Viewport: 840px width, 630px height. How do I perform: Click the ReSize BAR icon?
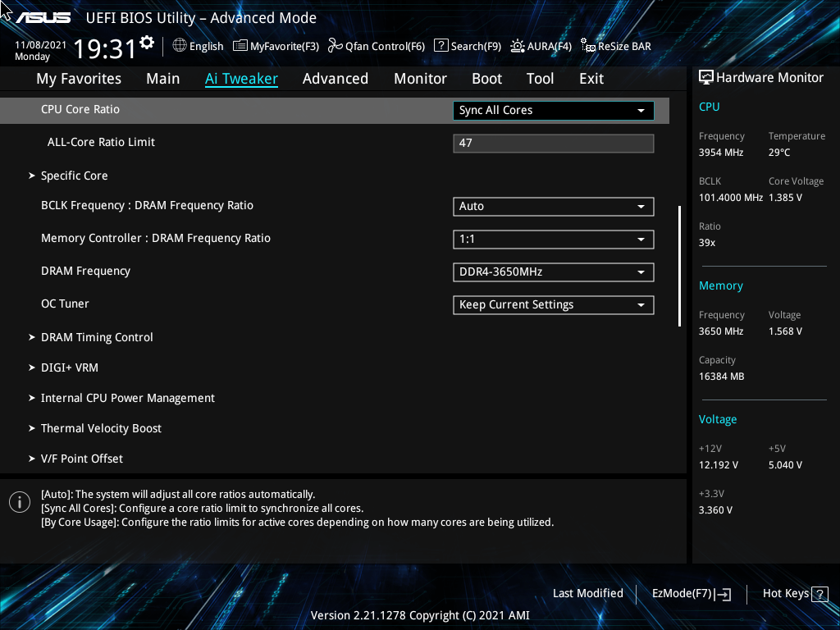(587, 46)
